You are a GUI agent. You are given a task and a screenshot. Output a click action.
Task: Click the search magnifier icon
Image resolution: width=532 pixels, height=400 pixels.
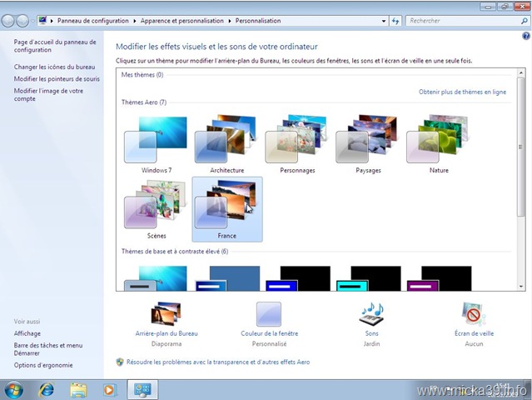coord(525,21)
